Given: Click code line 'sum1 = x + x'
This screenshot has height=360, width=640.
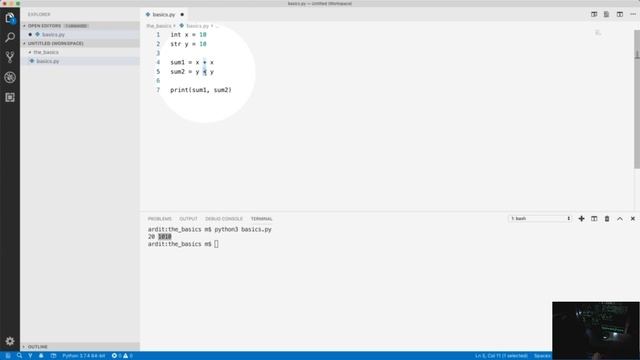Looking at the screenshot, I should (192, 62).
